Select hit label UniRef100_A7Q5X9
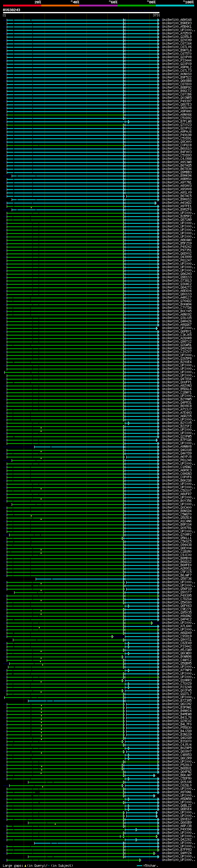Screen dimensions: 197x868 177,33
